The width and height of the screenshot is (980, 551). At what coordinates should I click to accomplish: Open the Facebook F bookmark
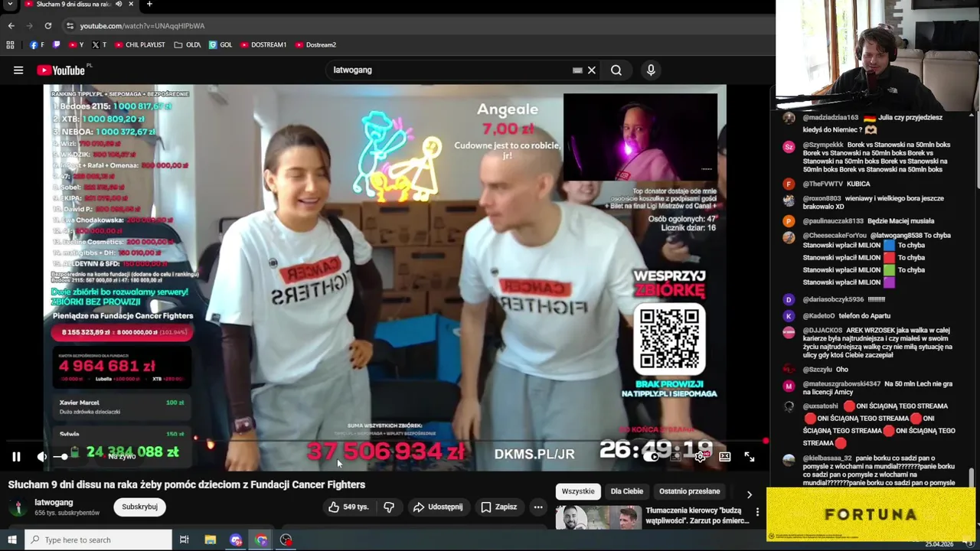(x=38, y=45)
